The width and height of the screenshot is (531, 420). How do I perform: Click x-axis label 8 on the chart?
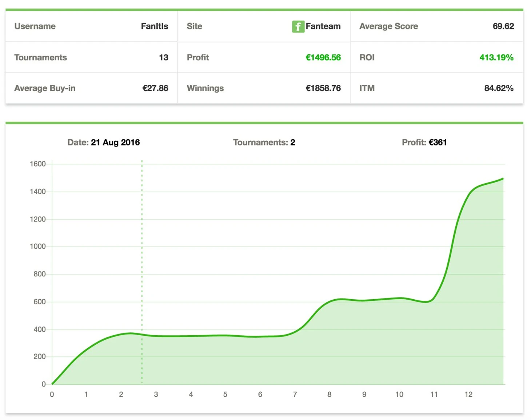[329, 395]
